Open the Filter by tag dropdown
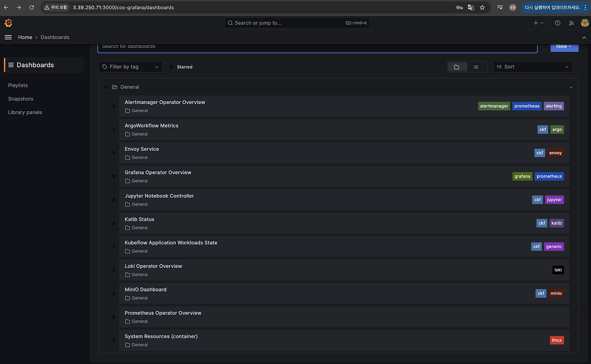This screenshot has width=591, height=364. (131, 67)
